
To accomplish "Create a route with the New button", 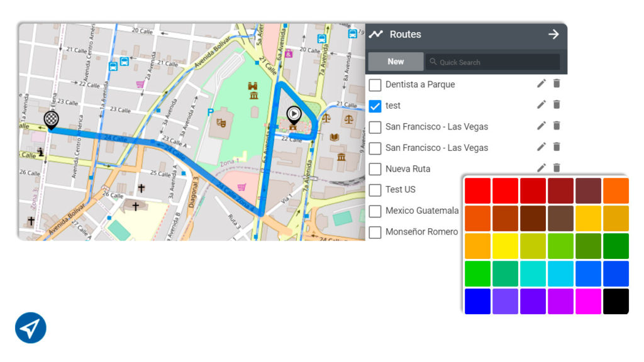I will [x=396, y=62].
